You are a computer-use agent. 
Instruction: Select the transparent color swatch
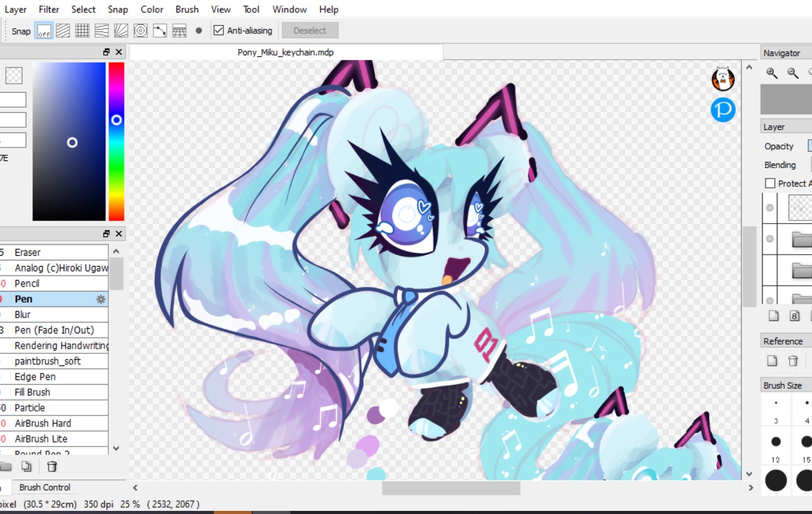(x=14, y=76)
